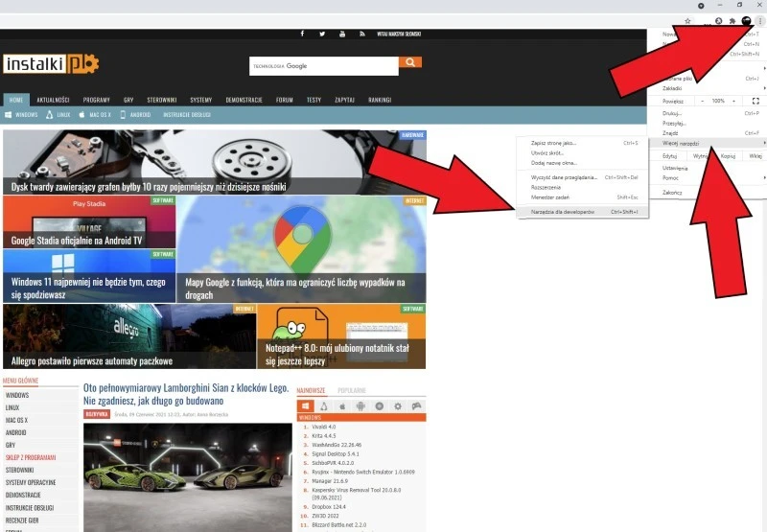767x532 pixels.
Task: Click the fullscreen icon in zoom row
Action: [x=755, y=101]
